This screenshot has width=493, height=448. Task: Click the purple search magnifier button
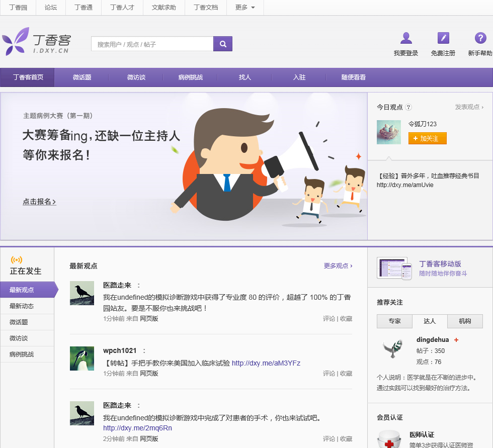(222, 44)
